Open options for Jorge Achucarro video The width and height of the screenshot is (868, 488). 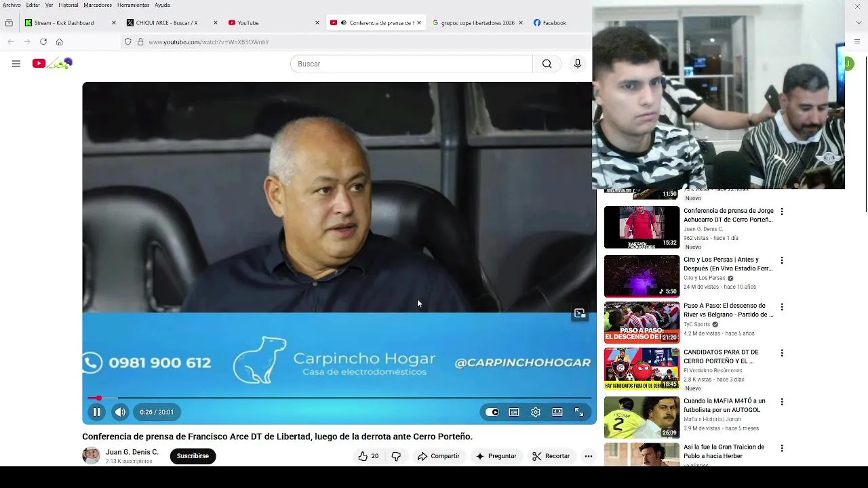point(782,211)
